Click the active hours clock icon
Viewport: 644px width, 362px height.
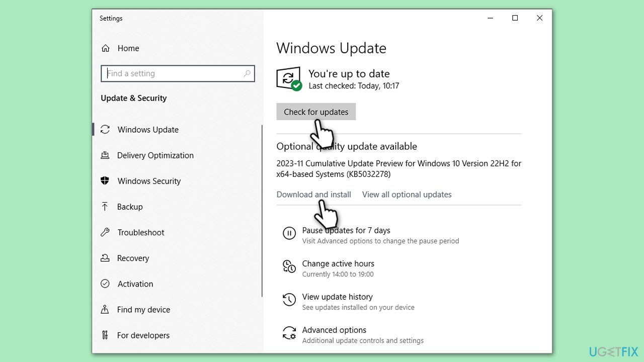(x=289, y=266)
